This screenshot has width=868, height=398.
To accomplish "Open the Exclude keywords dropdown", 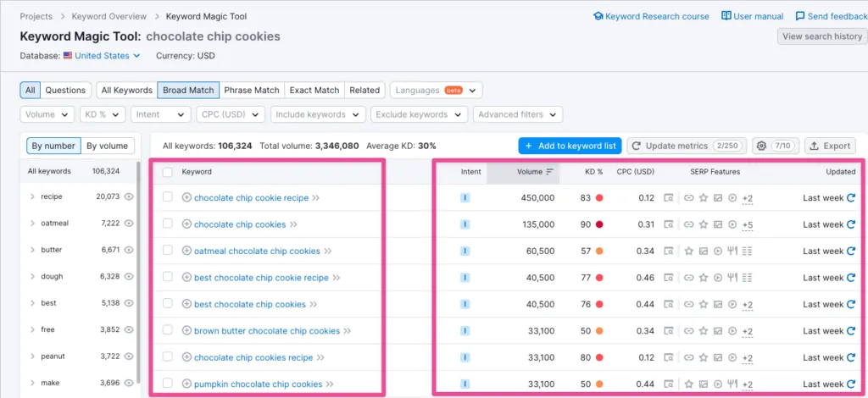I will (x=419, y=114).
